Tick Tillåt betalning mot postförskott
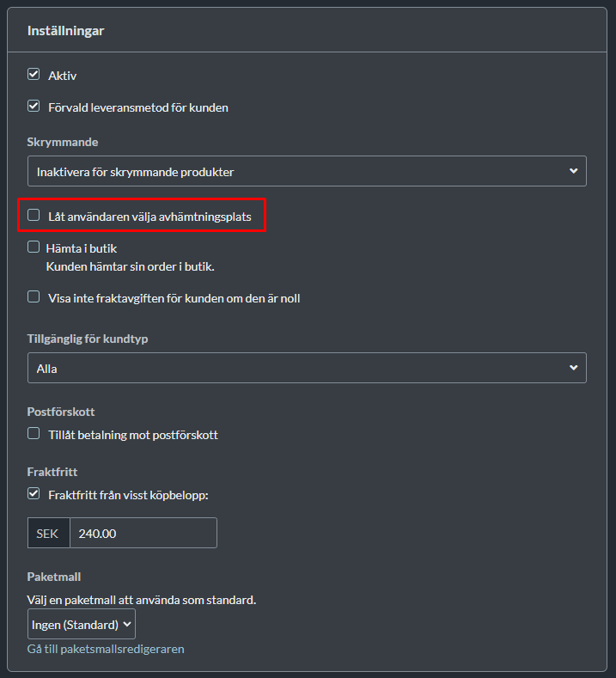This screenshot has height=678, width=616. (34, 434)
